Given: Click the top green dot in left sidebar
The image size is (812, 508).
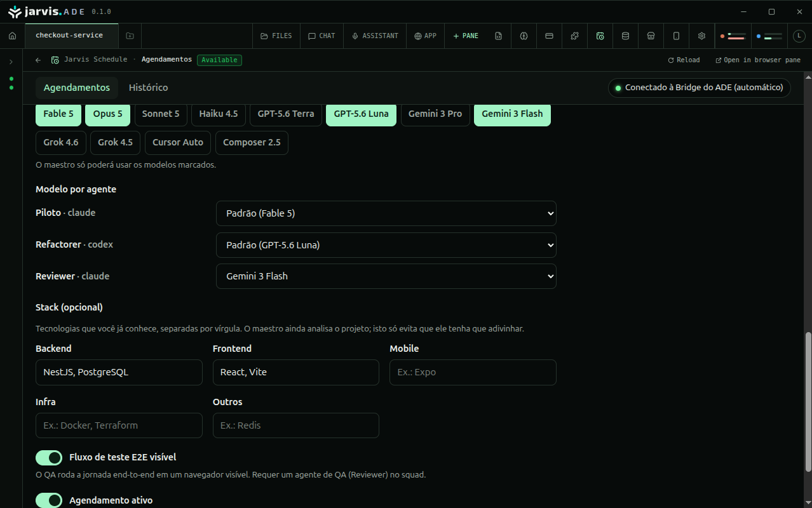Looking at the screenshot, I should coord(11,79).
